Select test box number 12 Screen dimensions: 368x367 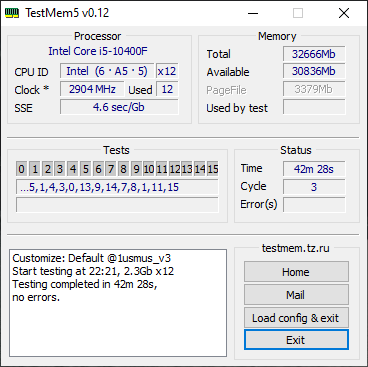[174, 169]
